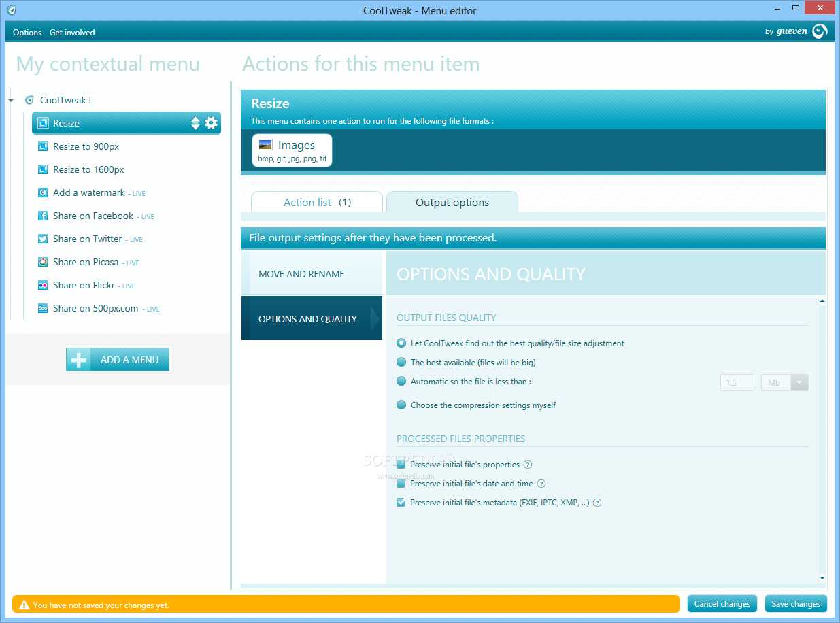Select Let CoolTweak find best quality option
The width and height of the screenshot is (840, 623).
(401, 343)
